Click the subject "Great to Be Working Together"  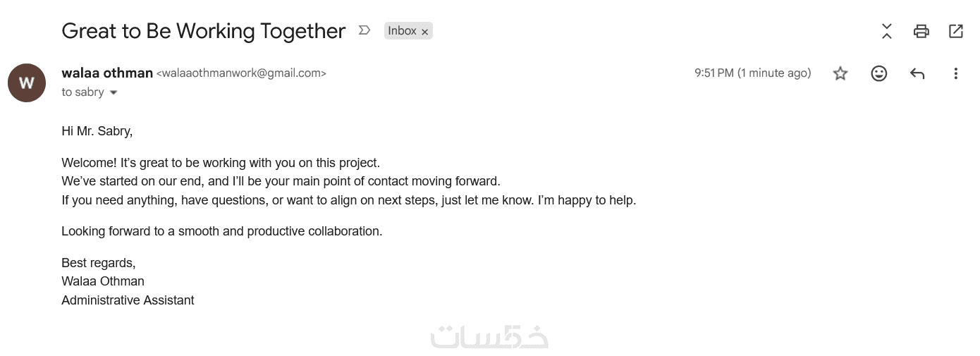pyautogui.click(x=203, y=31)
